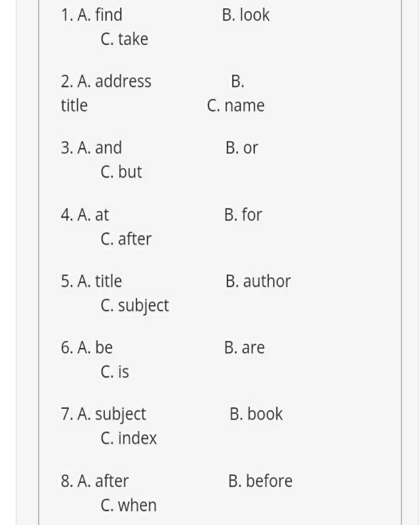Pick 'C. index' in question 7
Screen dimensions: 420x525
coord(128,438)
